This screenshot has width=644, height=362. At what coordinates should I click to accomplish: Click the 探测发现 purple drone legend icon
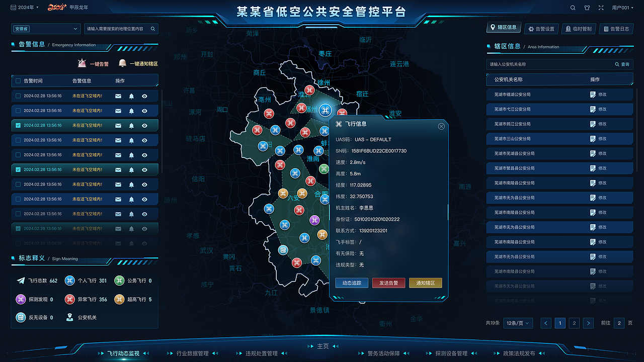[x=21, y=299]
